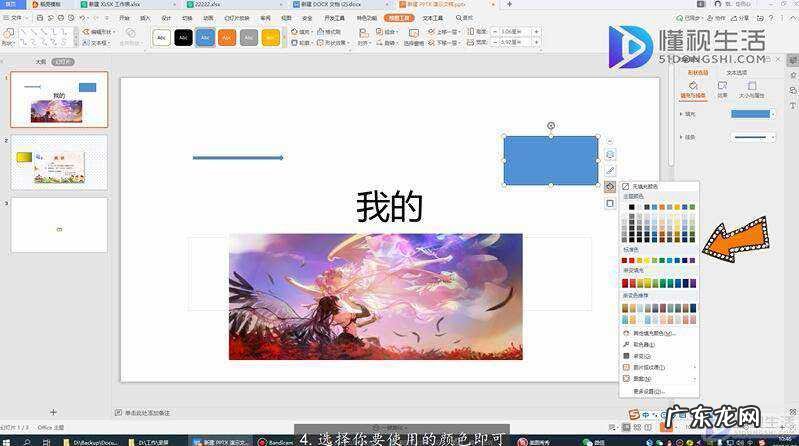Select slide 1 thumbnail in panel
Image resolution: width=799 pixels, height=446 pixels.
(59, 99)
